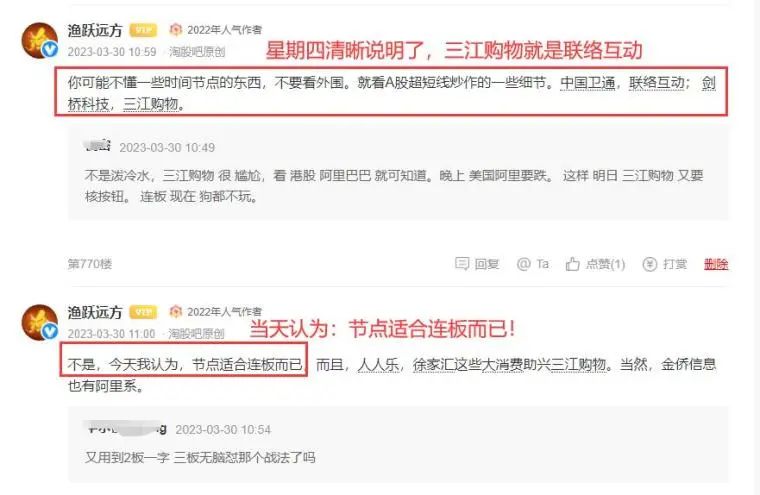Screen dimensions: 760x495
Task: Open the second post's 渔跃远方 avatar
Action: pos(40,323)
